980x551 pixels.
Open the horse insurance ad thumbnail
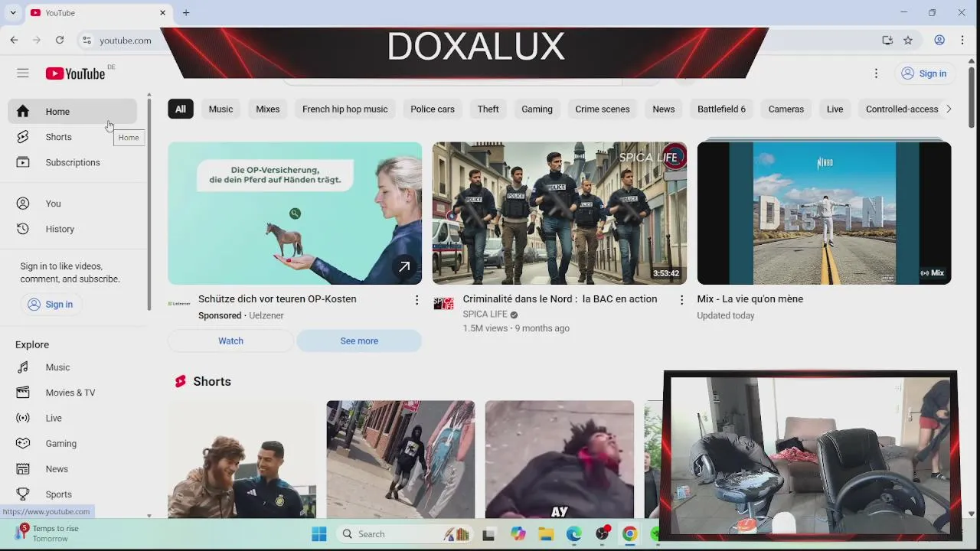pos(295,213)
